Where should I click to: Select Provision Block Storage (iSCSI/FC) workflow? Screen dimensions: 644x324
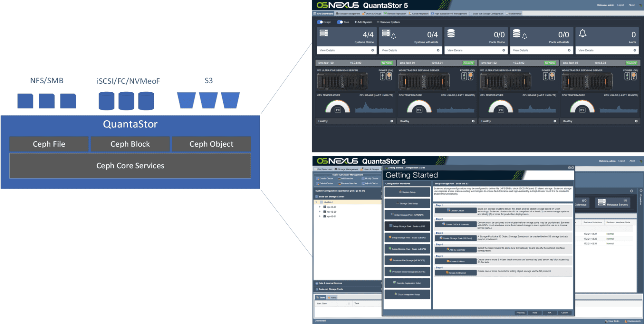pos(407,272)
